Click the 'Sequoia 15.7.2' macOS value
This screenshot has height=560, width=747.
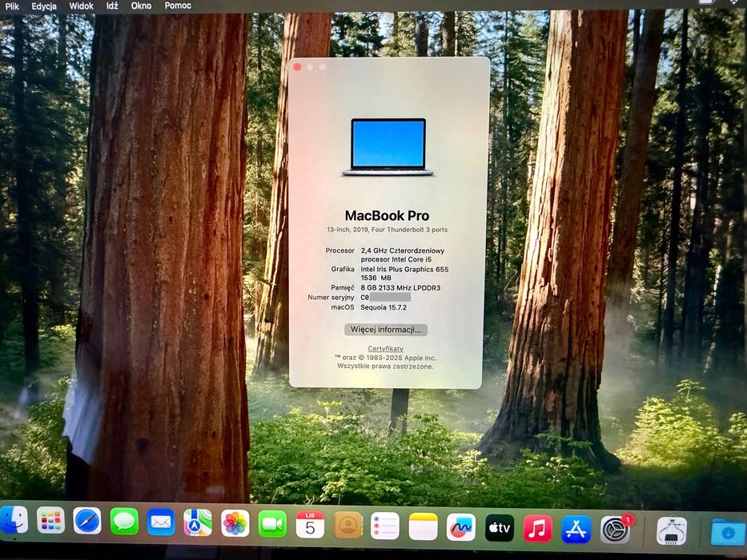(x=384, y=308)
